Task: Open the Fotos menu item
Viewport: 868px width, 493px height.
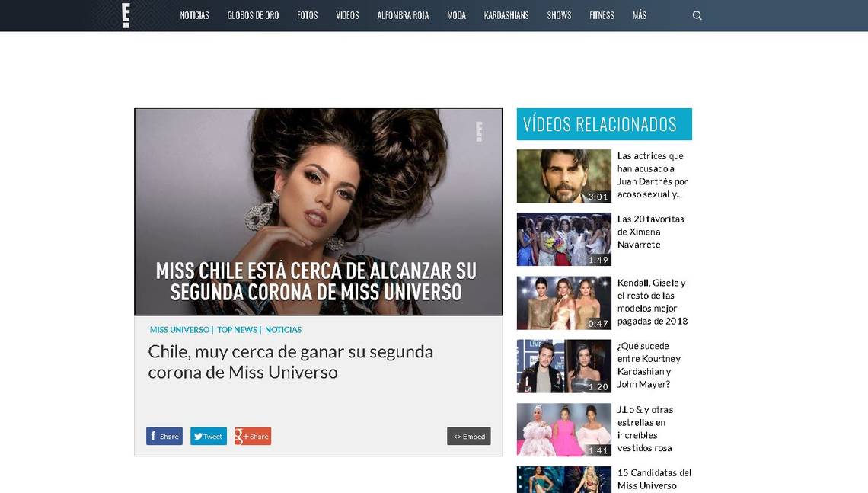Action: (x=308, y=15)
